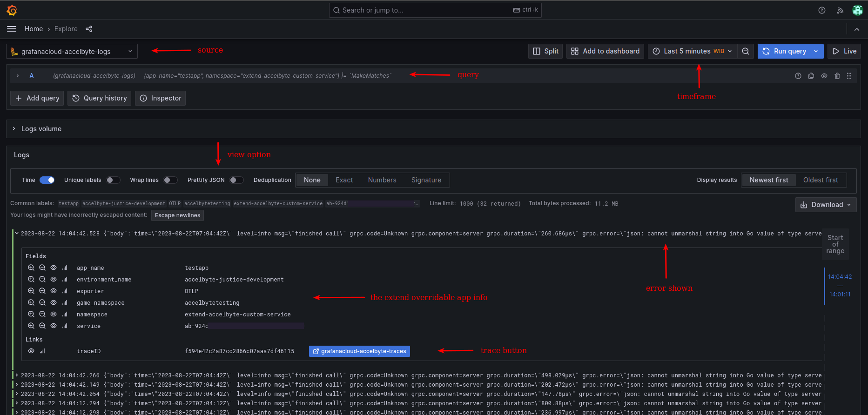
Task: Filter for environment_name value
Action: (31, 279)
